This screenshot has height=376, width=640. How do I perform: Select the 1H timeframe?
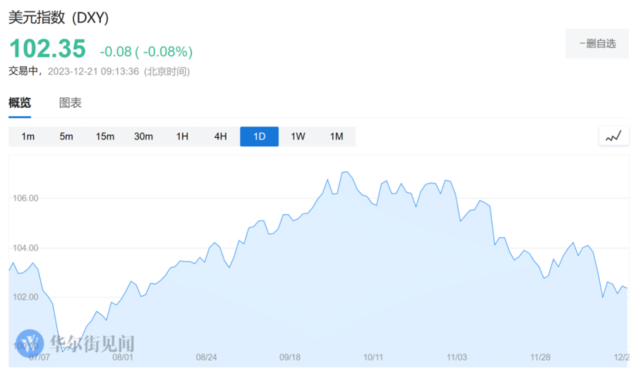point(182,136)
